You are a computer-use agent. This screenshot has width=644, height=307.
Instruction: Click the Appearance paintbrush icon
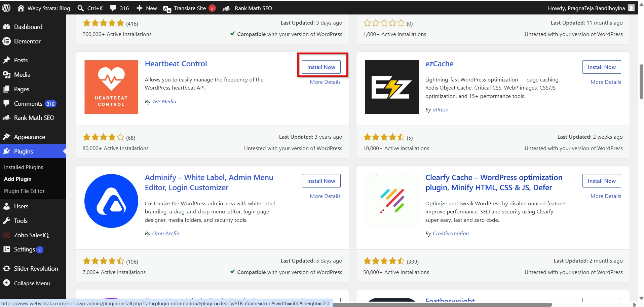6,137
